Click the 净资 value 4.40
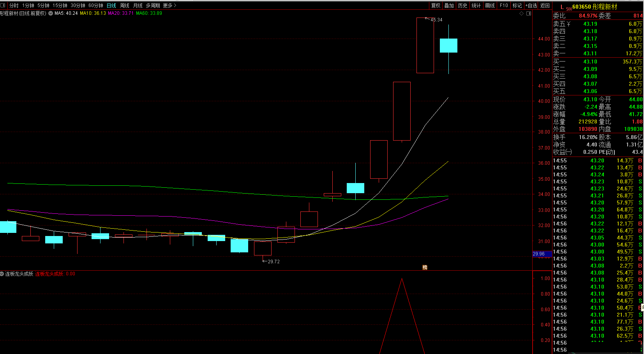 591,144
